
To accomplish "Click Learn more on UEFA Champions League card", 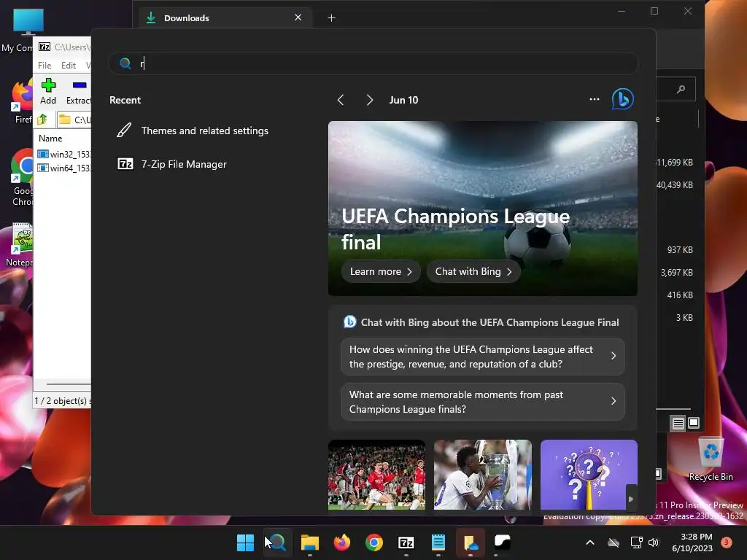I will 381,271.
